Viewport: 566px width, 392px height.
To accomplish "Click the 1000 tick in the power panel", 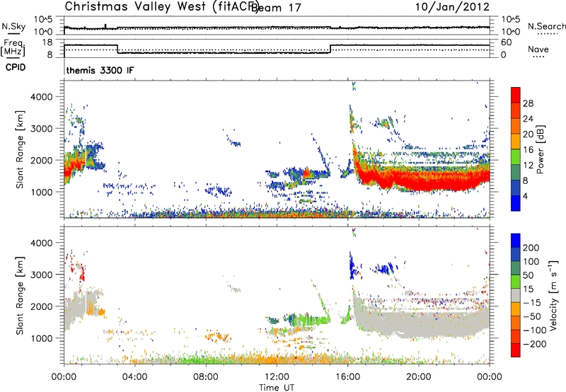I will [41, 192].
